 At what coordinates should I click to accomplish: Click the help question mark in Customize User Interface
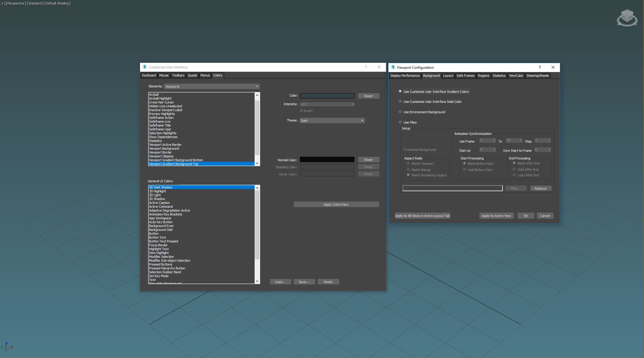tap(366, 67)
